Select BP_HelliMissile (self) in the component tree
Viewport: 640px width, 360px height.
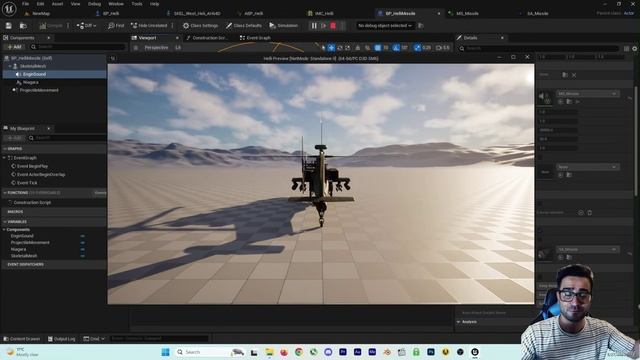pos(31,58)
